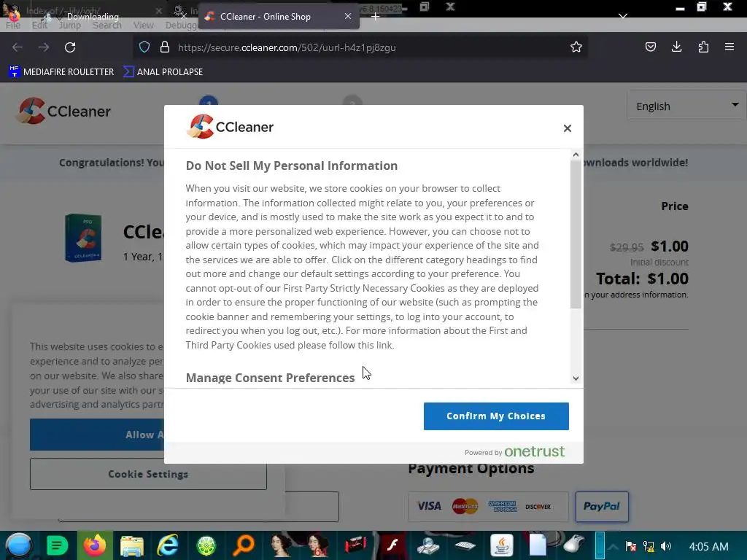Viewport: 747px width, 560px height.
Task: Open the Firefox hamburger application menu
Action: coord(729,47)
